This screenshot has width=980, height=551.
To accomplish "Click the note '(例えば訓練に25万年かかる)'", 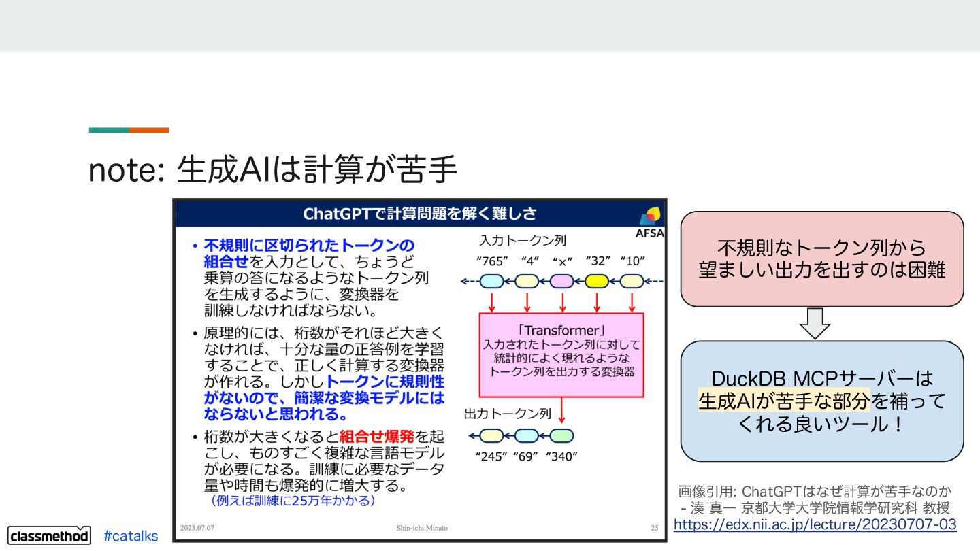I will point(293,501).
